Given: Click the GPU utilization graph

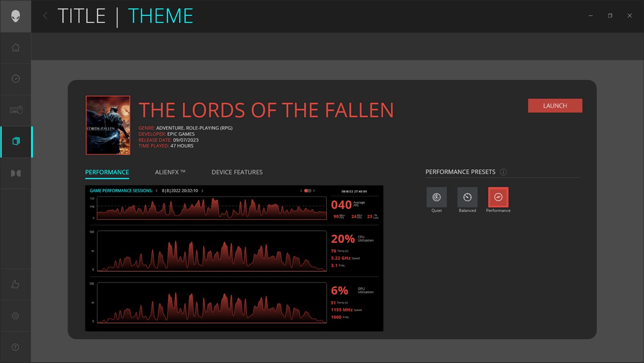Looking at the screenshot, I should click(212, 303).
